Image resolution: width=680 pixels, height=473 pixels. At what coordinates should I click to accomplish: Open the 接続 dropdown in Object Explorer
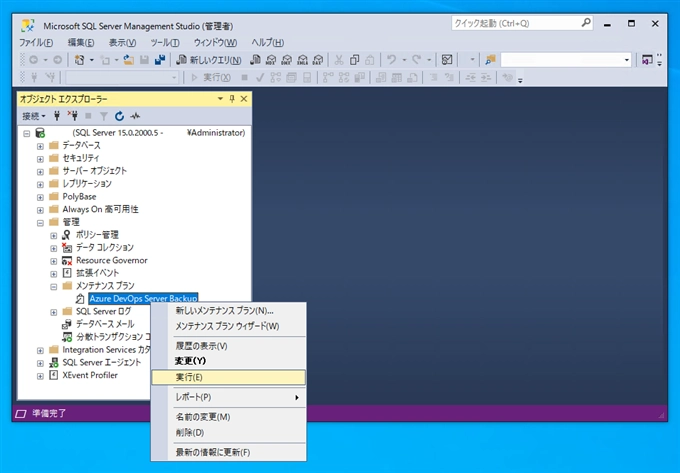[x=34, y=116]
